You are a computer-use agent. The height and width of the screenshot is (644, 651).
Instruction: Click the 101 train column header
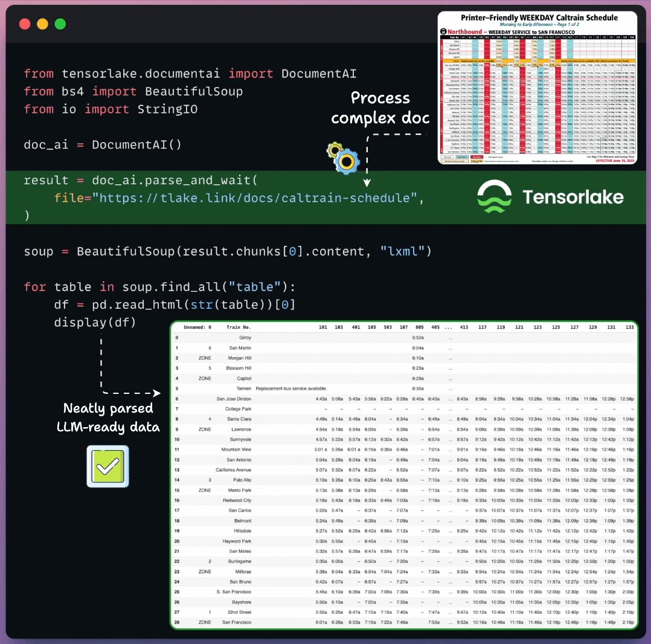322,327
